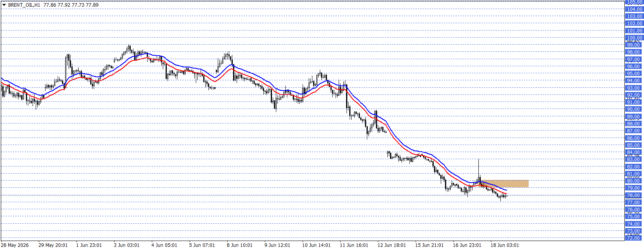Click the 8 Jun 10:01 time label
This screenshot has width=644, height=250.
240,245
